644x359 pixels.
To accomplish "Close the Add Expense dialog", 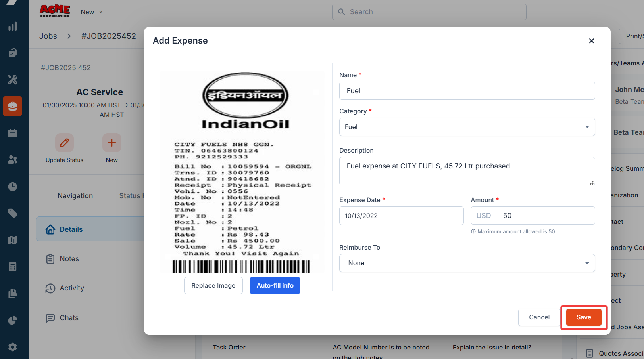I will tap(591, 41).
